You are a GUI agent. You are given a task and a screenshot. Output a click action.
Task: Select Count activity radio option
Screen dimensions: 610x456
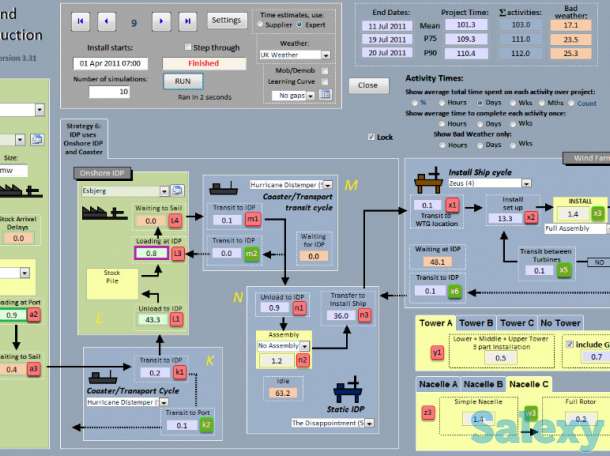coord(571,103)
